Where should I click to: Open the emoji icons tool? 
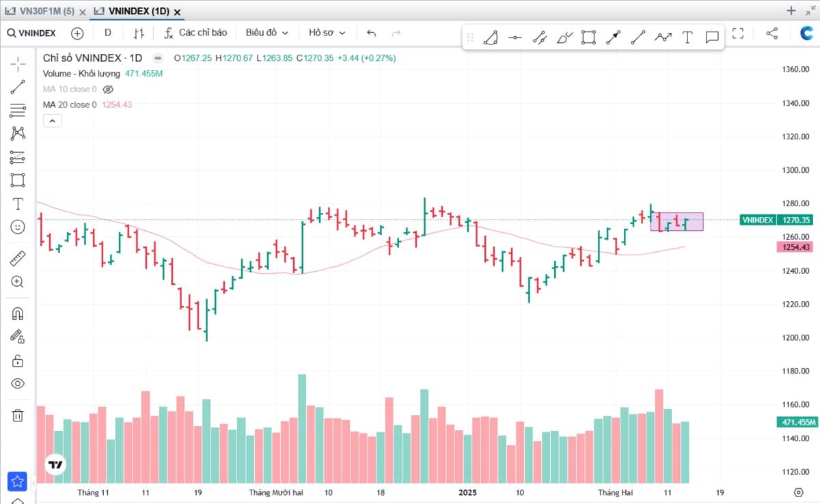[18, 227]
